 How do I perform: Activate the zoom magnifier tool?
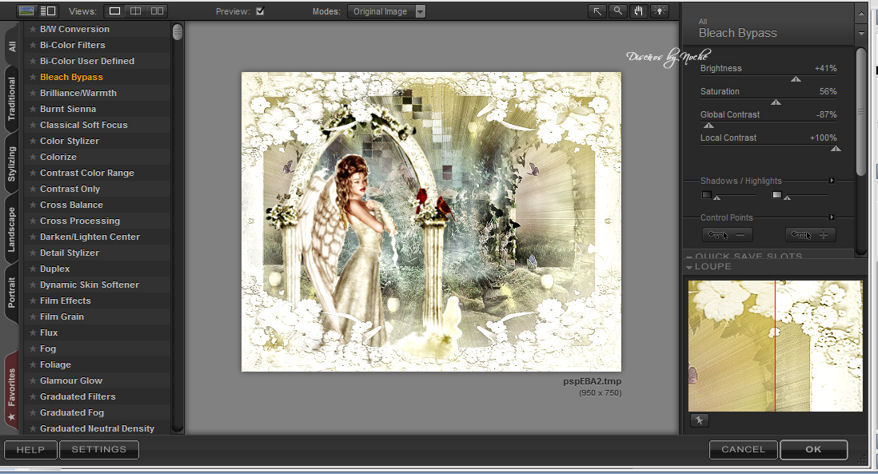618,11
